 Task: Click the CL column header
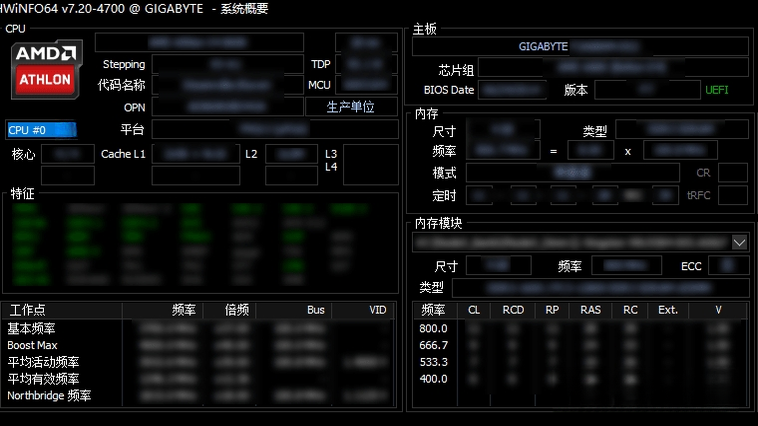click(x=474, y=310)
